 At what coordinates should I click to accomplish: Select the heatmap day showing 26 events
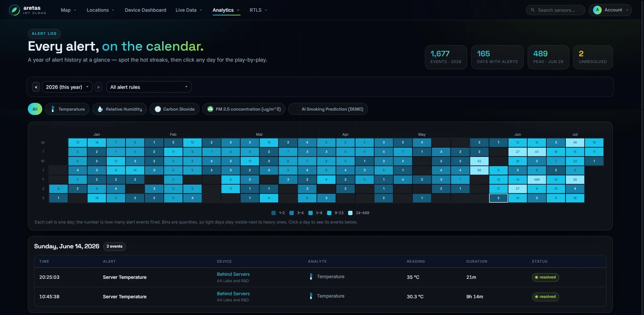(575, 179)
